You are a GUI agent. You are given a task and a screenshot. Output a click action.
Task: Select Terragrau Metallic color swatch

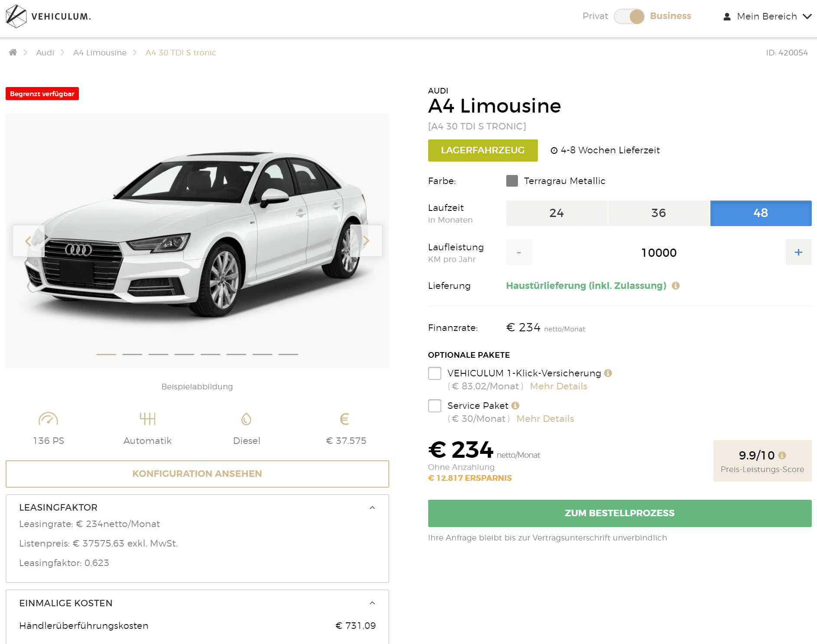[512, 181]
